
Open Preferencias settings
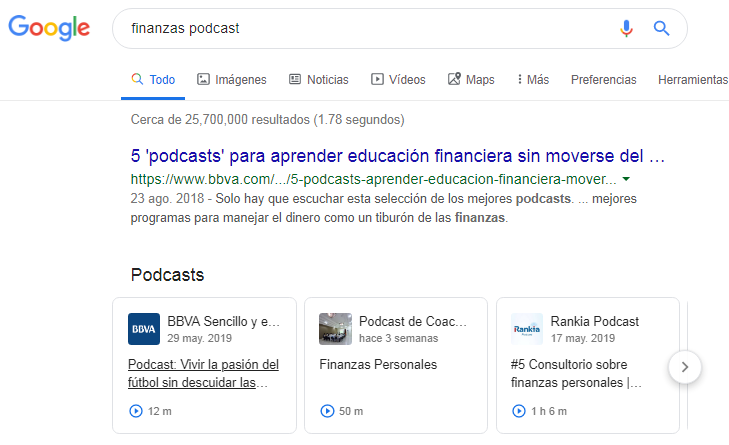tap(603, 80)
